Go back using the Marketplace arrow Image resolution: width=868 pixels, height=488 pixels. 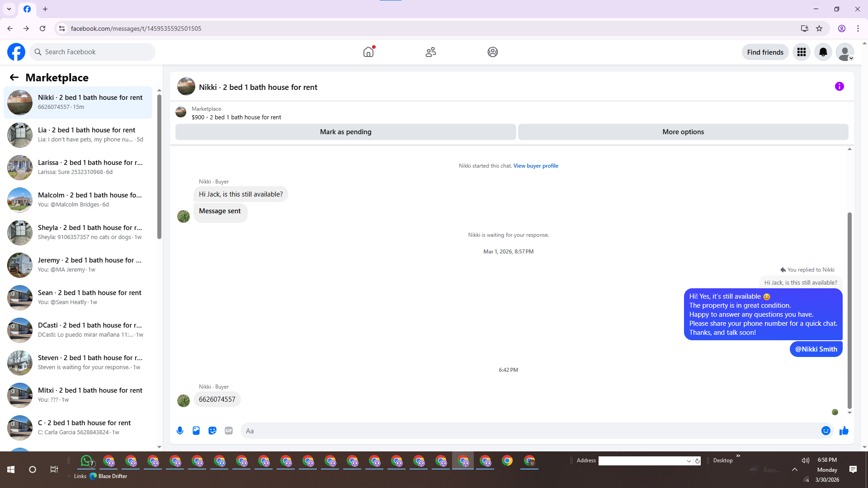[x=14, y=77]
